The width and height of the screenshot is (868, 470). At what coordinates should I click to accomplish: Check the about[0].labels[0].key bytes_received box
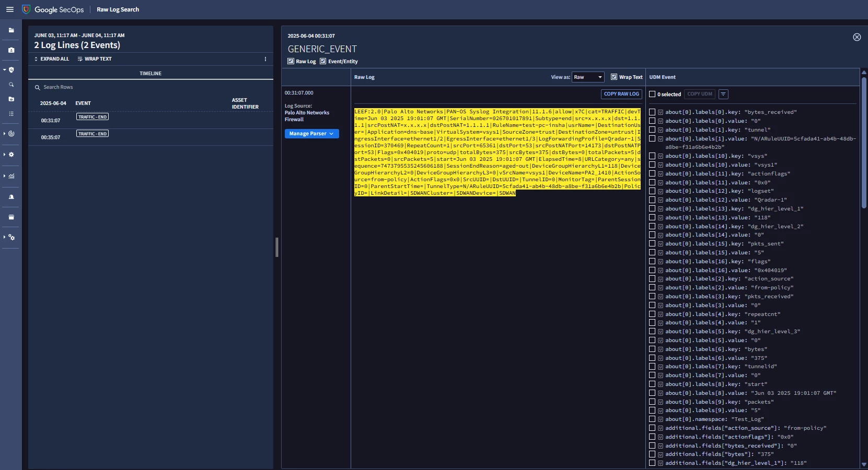pyautogui.click(x=652, y=112)
